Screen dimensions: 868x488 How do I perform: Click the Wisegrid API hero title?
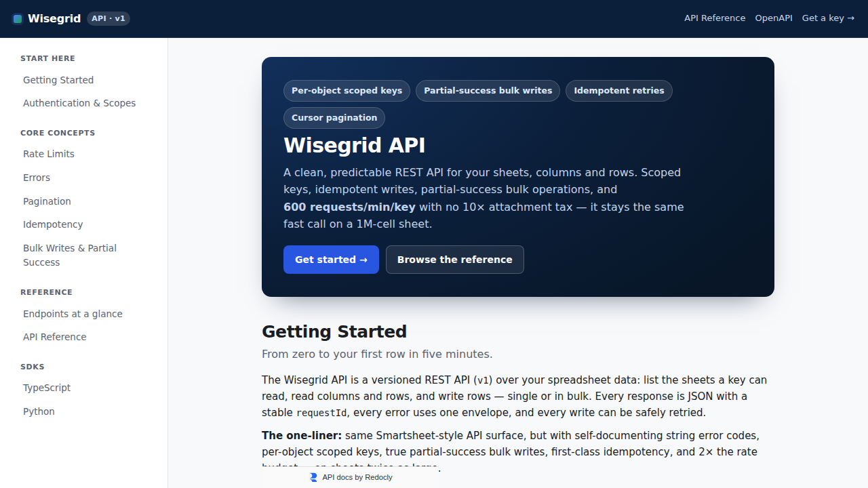355,146
